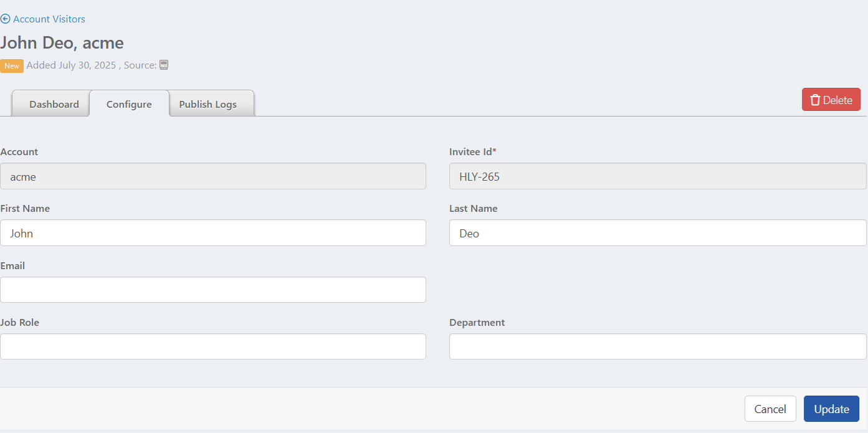The image size is (868, 433).
Task: Click the source icon after 'Source:'
Action: point(164,65)
